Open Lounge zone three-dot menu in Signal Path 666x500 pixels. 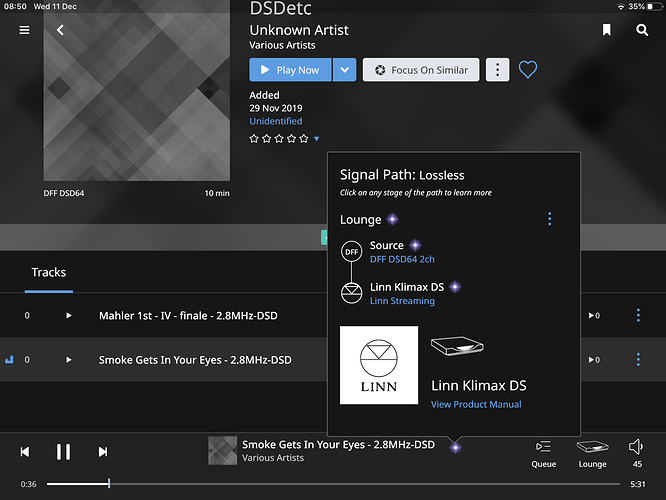coord(549,219)
